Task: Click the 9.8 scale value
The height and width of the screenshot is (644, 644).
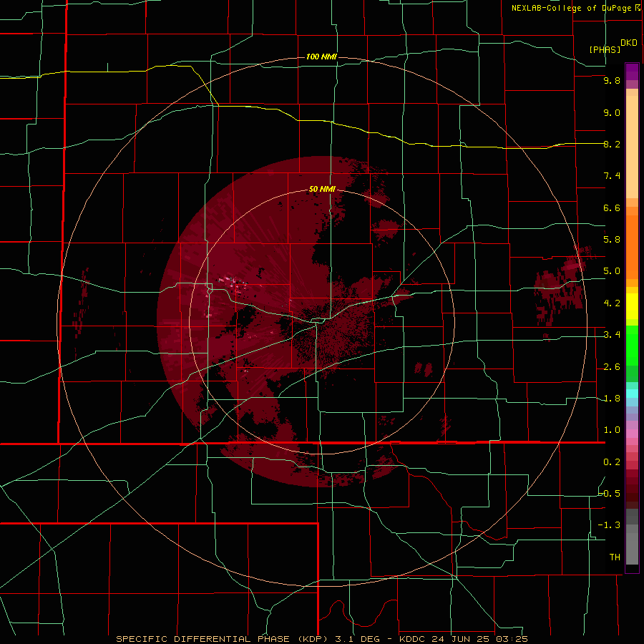Action: [x=612, y=80]
